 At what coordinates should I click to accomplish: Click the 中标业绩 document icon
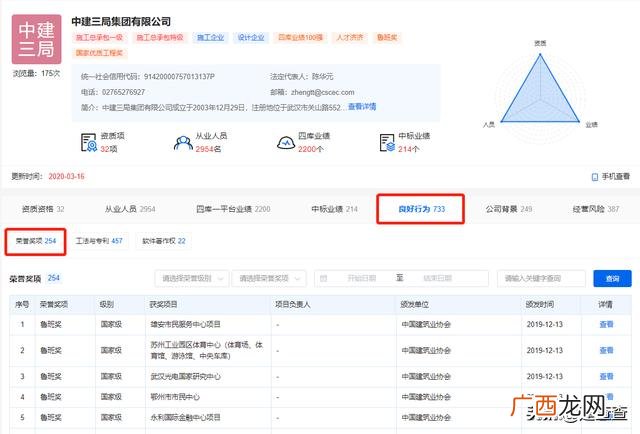[387, 142]
